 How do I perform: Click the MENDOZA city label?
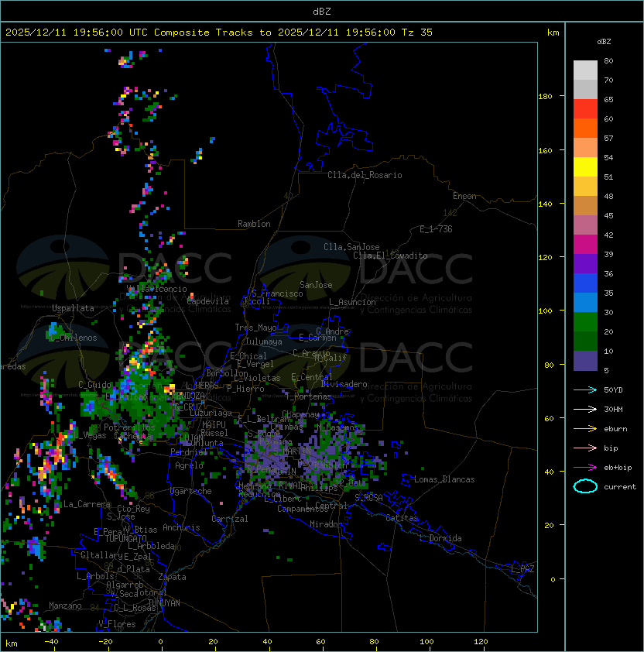188,395
